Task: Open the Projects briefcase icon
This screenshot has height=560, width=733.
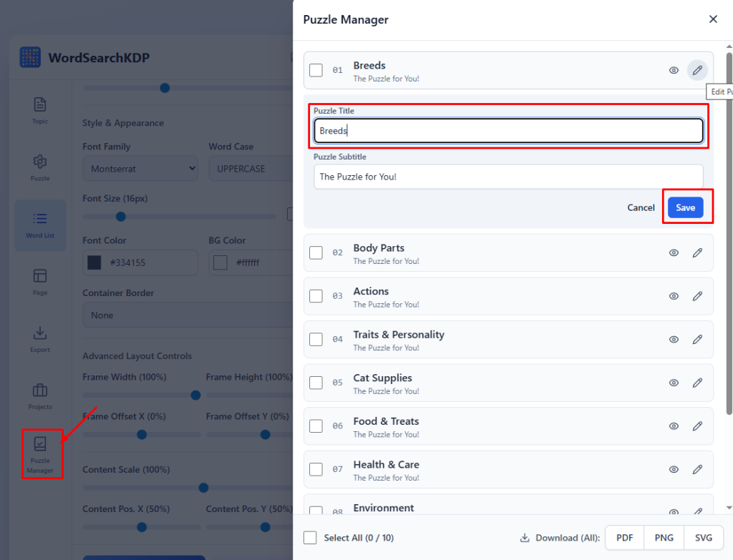Action: 40,396
